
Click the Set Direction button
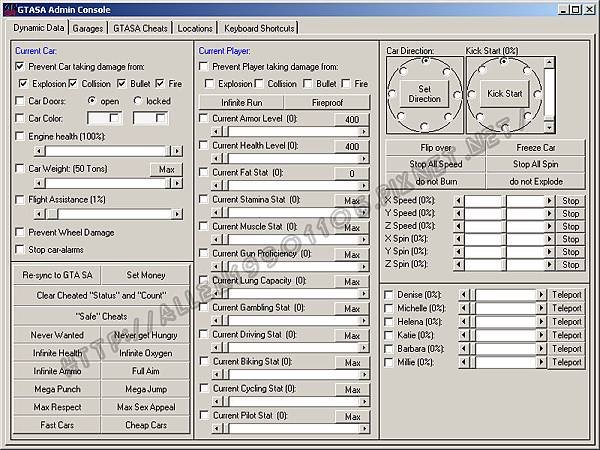pyautogui.click(x=424, y=93)
